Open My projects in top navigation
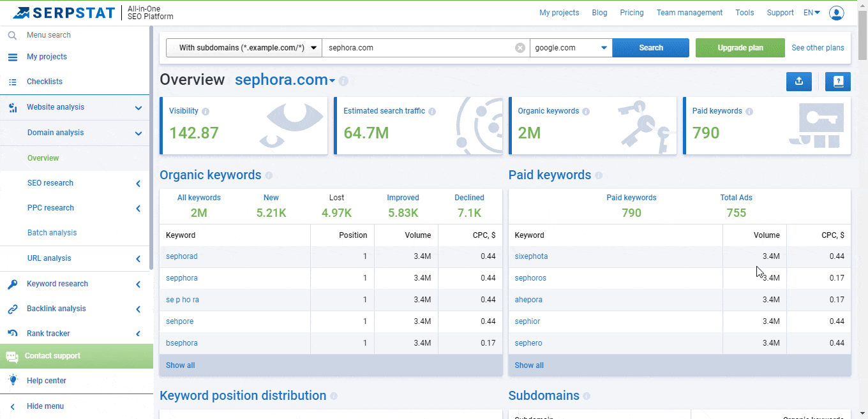Viewport: 868px width, 419px height. tap(559, 13)
